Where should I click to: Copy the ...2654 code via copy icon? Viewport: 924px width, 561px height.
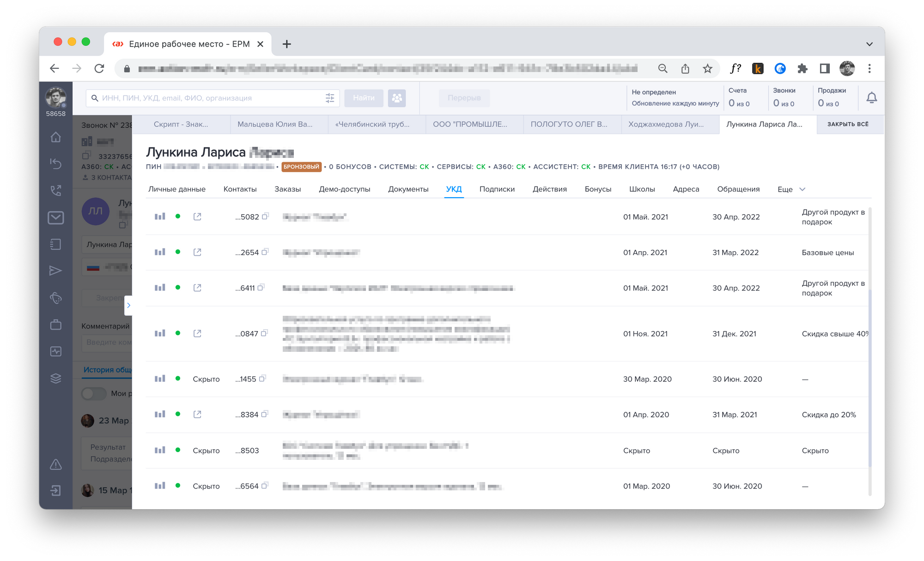pos(265,252)
